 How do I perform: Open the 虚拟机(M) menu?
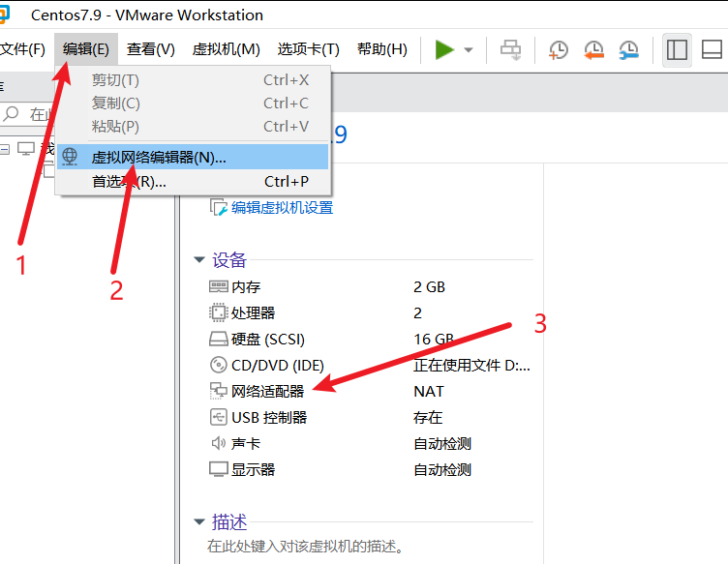(x=227, y=49)
